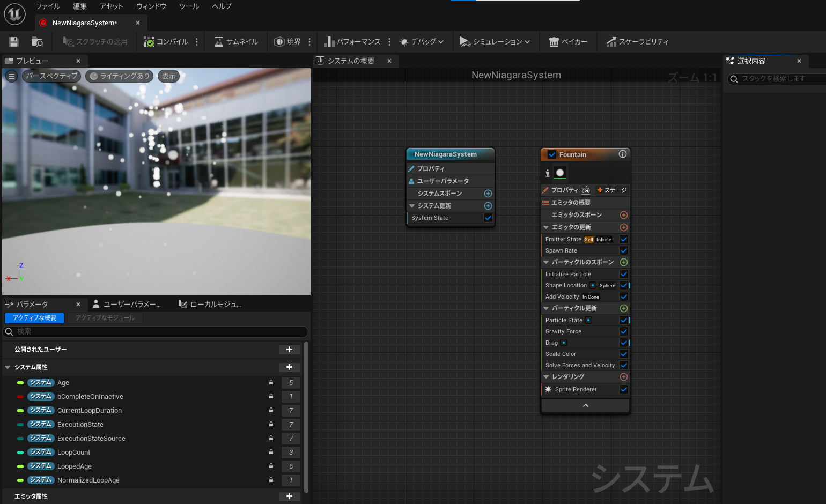The height and width of the screenshot is (504, 826).
Task: Uncheck the Fountain emitter enabled checkbox
Action: pos(551,154)
